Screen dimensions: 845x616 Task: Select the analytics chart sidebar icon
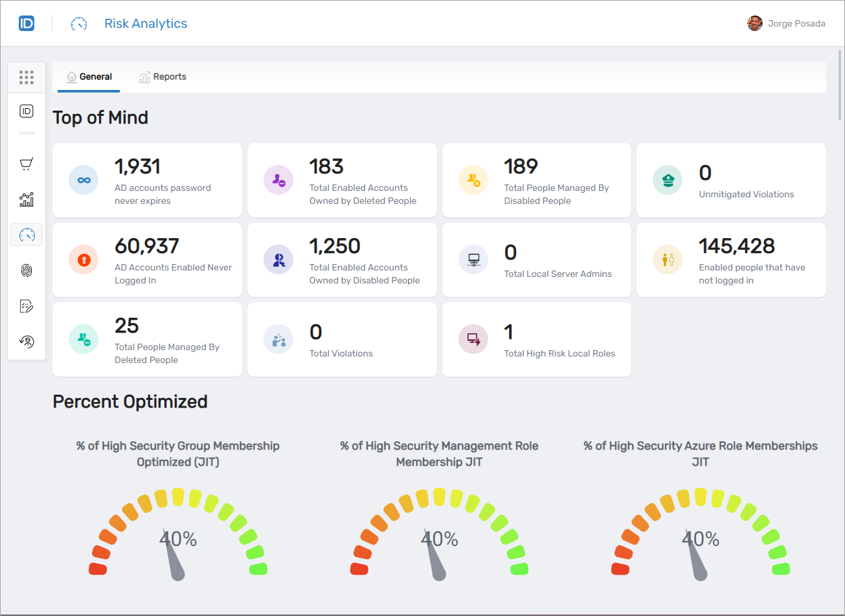coord(27,199)
